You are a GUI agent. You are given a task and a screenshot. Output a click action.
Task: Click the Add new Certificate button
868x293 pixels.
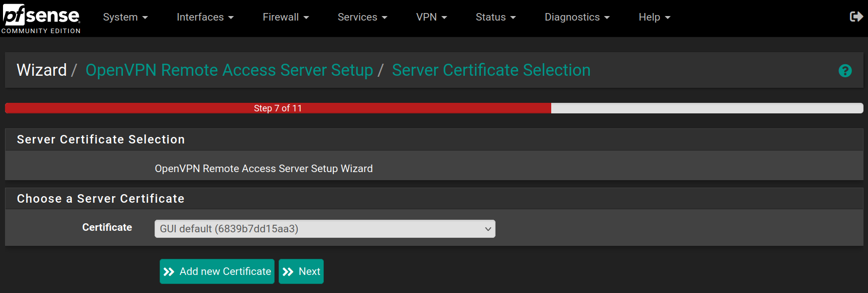(217, 271)
